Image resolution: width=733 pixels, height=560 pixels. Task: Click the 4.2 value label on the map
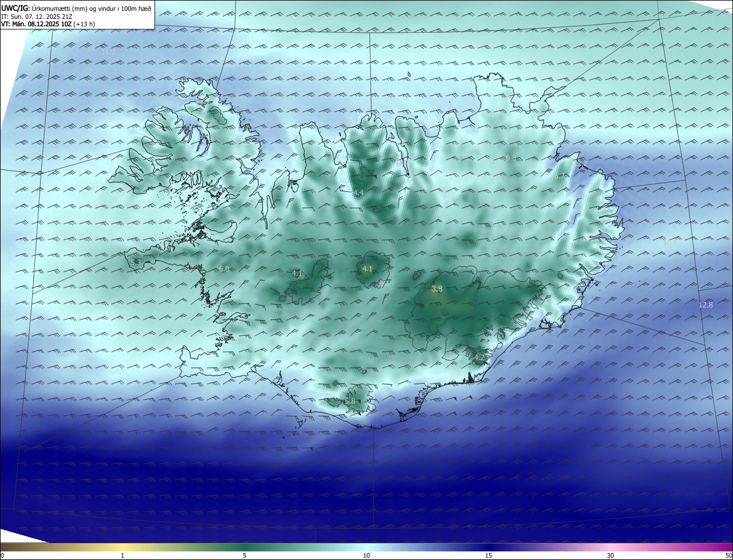click(x=479, y=358)
